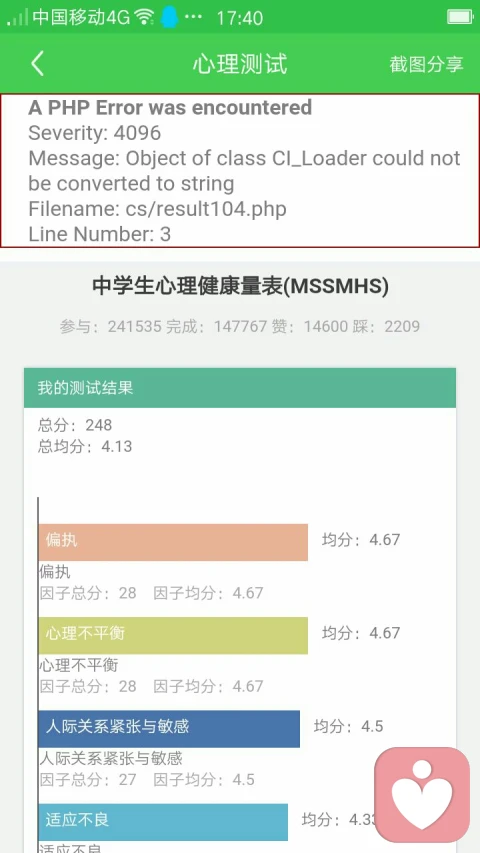Click the yellow-green 心理不平衡 bar

(x=173, y=635)
